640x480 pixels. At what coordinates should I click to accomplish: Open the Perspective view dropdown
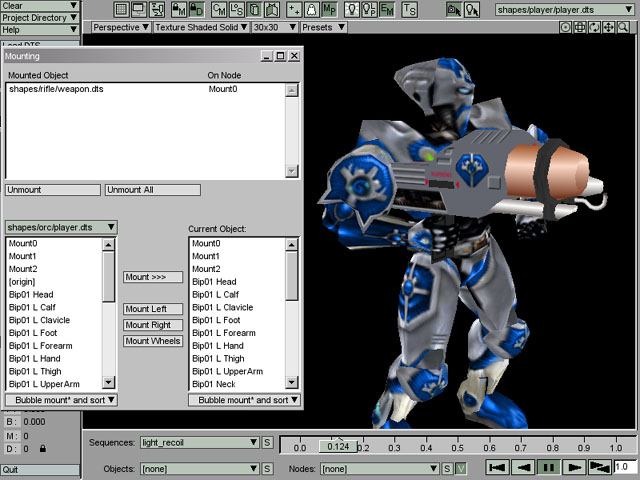(x=120, y=27)
